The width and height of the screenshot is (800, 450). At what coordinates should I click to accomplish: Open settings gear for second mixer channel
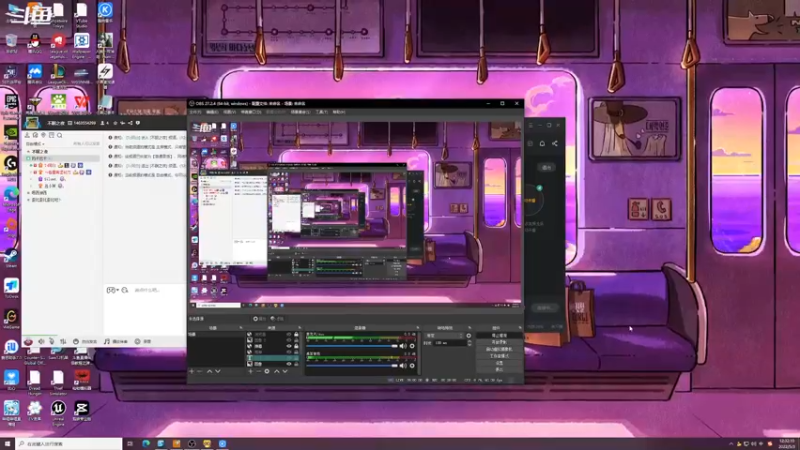[412, 365]
